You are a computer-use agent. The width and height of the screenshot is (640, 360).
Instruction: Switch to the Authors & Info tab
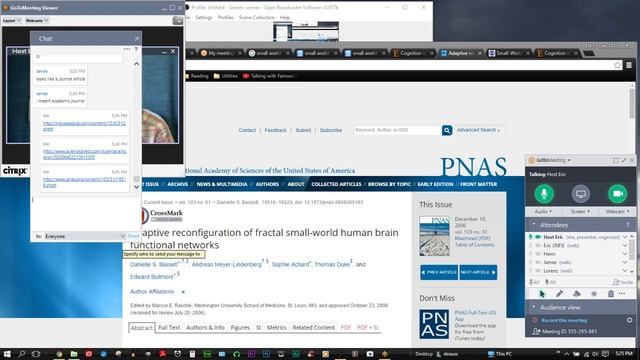(205, 328)
